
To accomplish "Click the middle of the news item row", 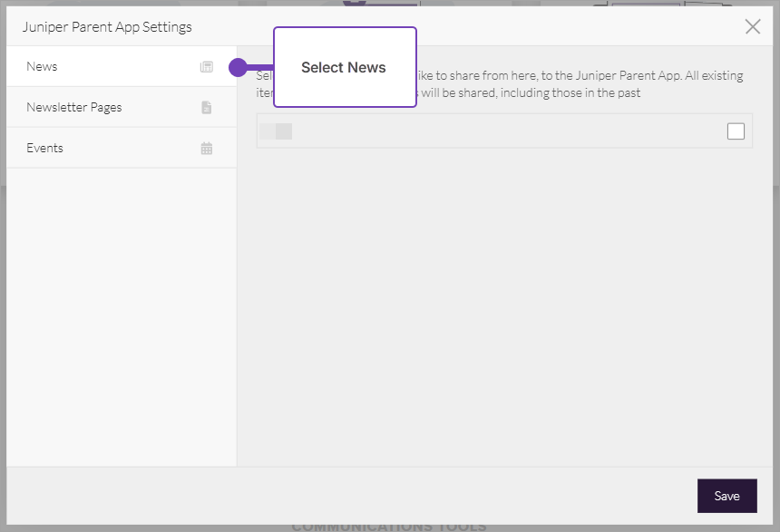I will 504,131.
